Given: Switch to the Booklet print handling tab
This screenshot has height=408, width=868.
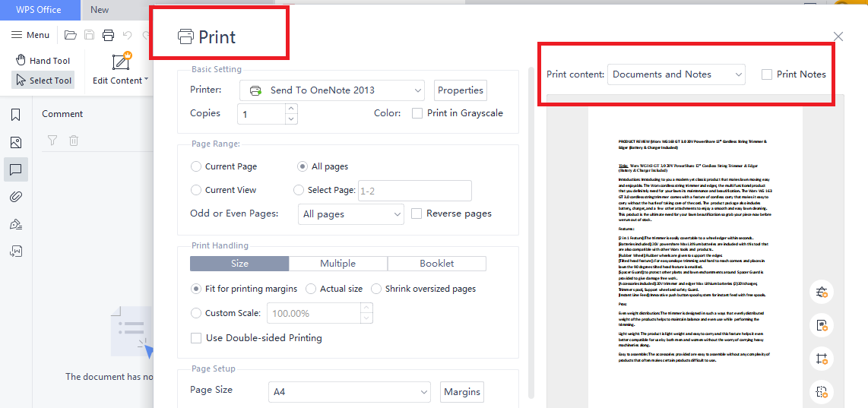Looking at the screenshot, I should pos(437,264).
